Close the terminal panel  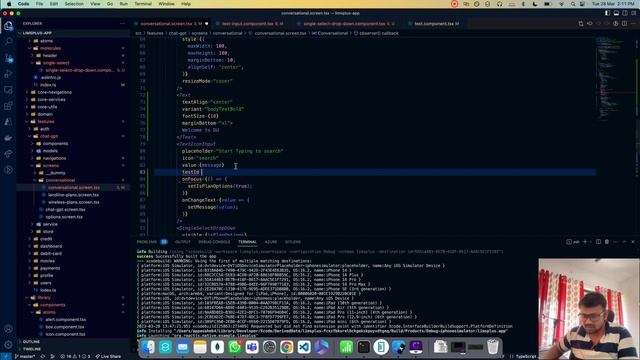(633, 242)
